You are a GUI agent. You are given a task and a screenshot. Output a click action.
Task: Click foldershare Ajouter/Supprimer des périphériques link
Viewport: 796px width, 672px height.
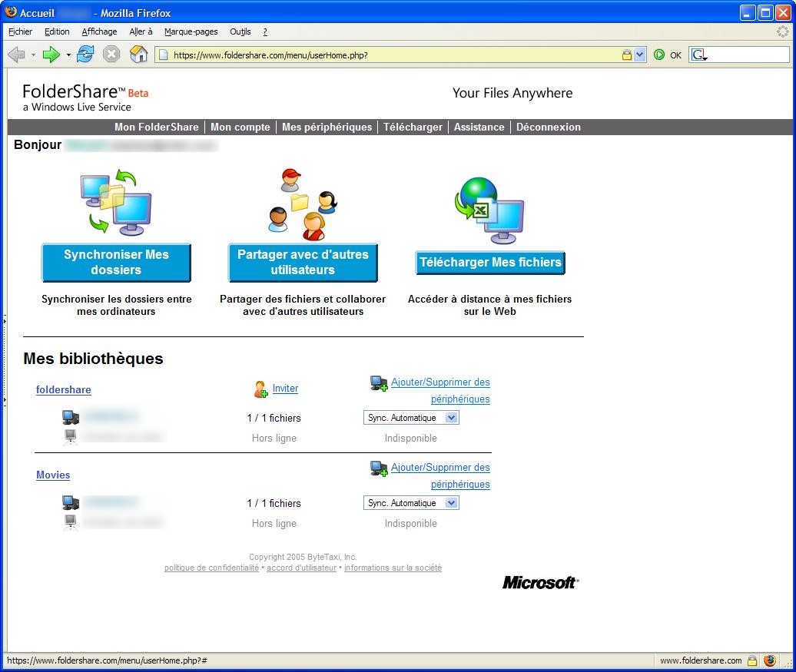pos(440,390)
